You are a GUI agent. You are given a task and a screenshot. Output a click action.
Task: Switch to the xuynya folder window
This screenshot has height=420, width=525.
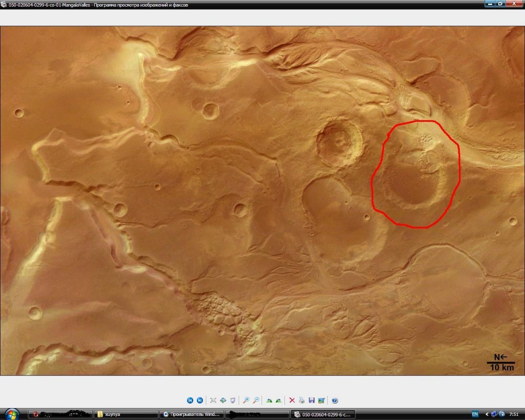[126, 414]
